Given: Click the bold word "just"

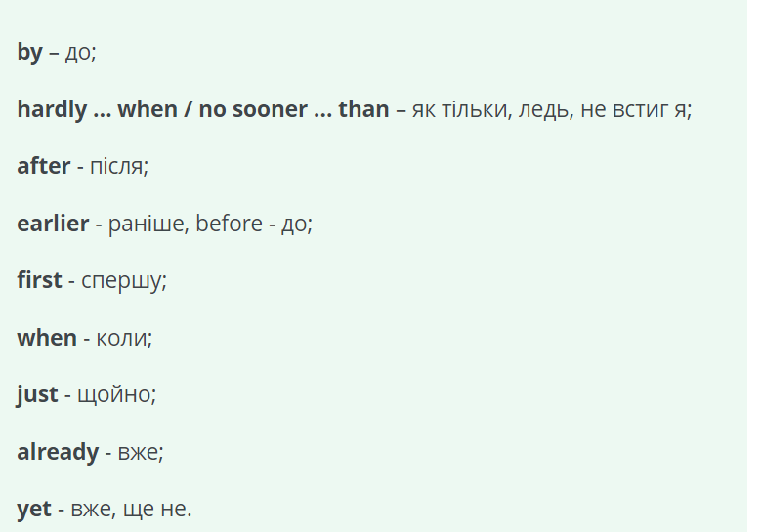Looking at the screenshot, I should tap(37, 394).
